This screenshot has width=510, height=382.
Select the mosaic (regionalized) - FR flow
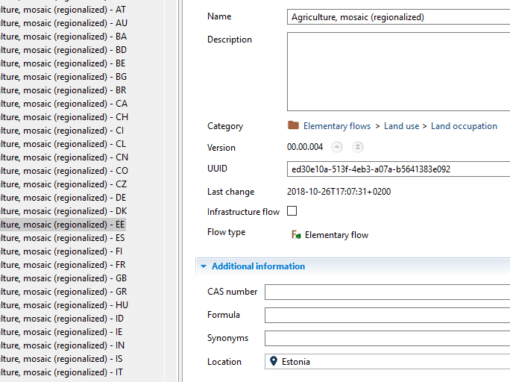(x=63, y=265)
